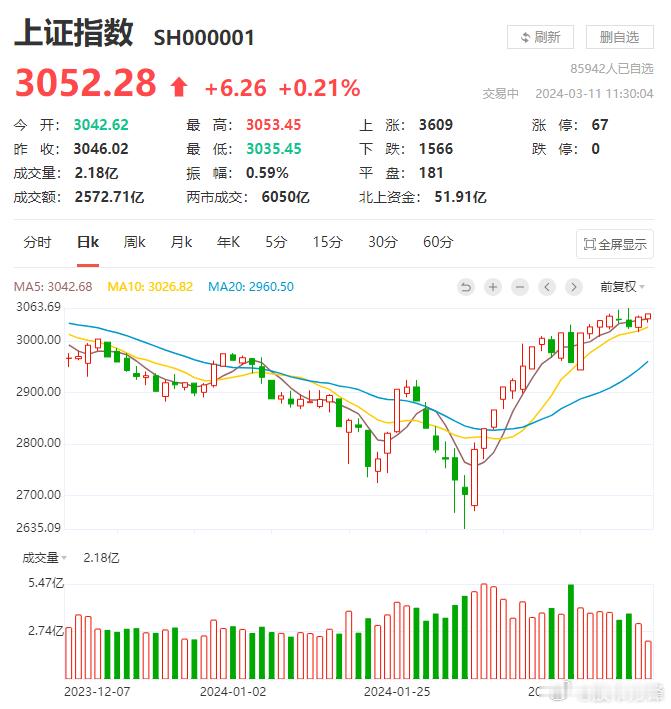This screenshot has height=709, width=671.
Task: Zoom in chart with plus icon
Action: pyautogui.click(x=493, y=287)
